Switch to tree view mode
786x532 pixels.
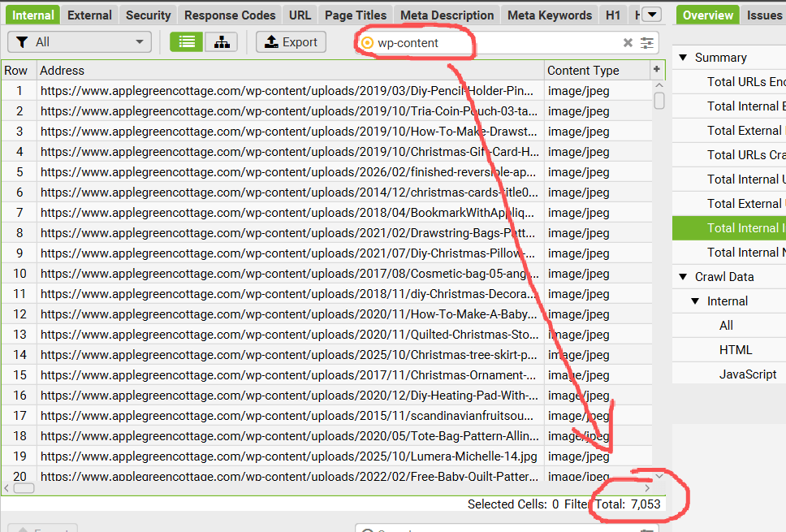(222, 42)
